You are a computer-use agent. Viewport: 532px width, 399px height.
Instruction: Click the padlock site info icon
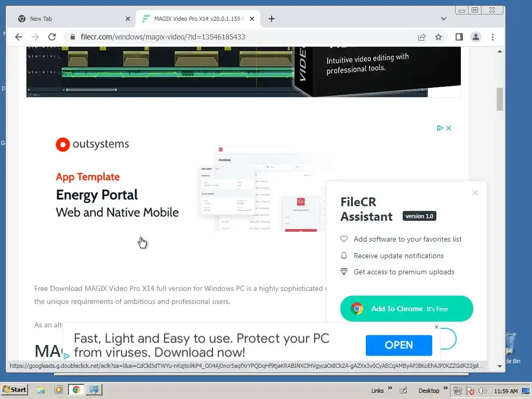(x=72, y=37)
